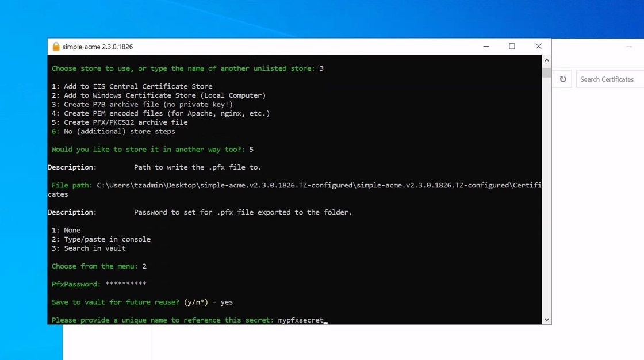Click the text 'Path to write the .pfx file to.'
This screenshot has width=644, height=360.
[x=198, y=167]
